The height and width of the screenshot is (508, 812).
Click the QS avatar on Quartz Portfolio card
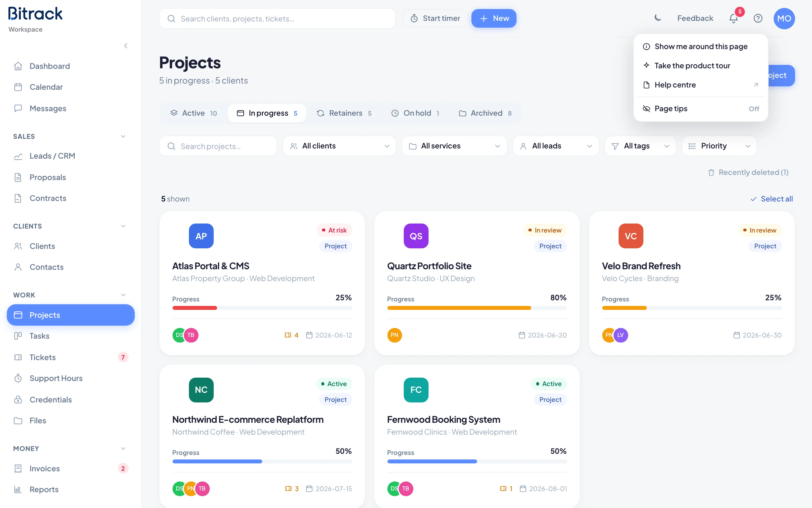(416, 236)
